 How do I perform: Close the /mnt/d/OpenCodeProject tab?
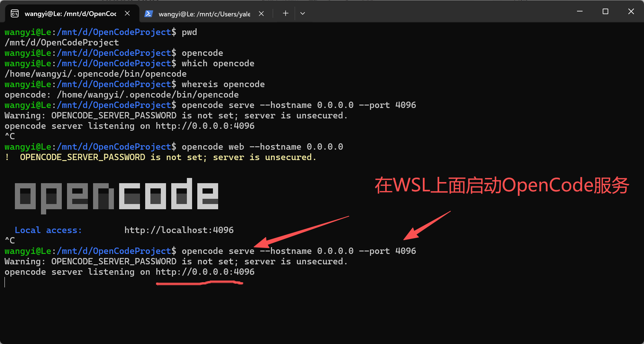(x=127, y=13)
